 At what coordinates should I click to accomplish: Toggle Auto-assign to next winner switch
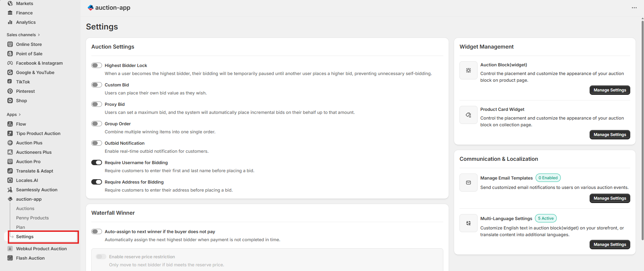point(97,231)
